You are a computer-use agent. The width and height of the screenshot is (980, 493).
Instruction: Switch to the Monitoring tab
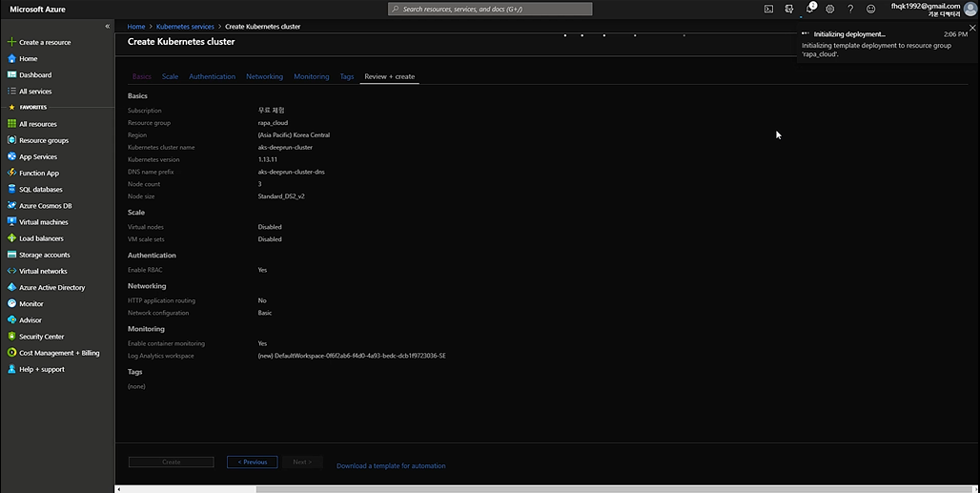[311, 76]
